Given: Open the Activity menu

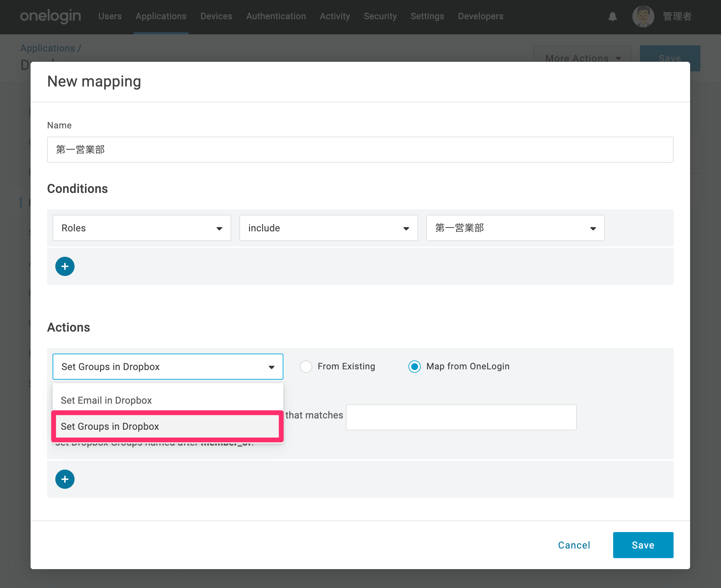Looking at the screenshot, I should (335, 16).
